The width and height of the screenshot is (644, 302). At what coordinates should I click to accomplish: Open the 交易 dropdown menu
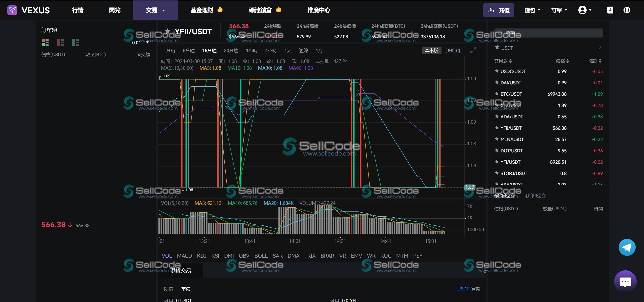click(155, 10)
